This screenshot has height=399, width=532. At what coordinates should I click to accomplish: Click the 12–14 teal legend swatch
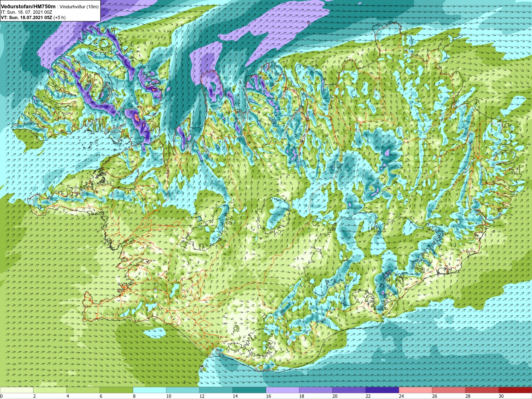pos(216,390)
